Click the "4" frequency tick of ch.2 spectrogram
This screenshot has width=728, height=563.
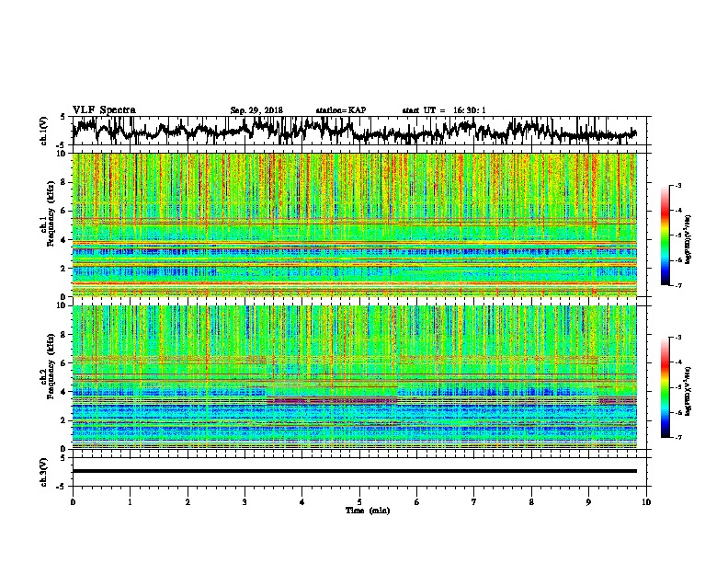tap(64, 392)
